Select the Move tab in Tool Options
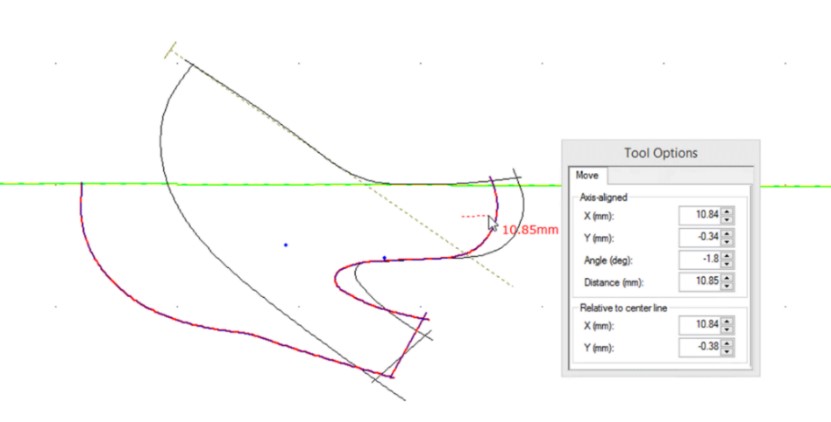The height and width of the screenshot is (422, 831). click(x=587, y=175)
